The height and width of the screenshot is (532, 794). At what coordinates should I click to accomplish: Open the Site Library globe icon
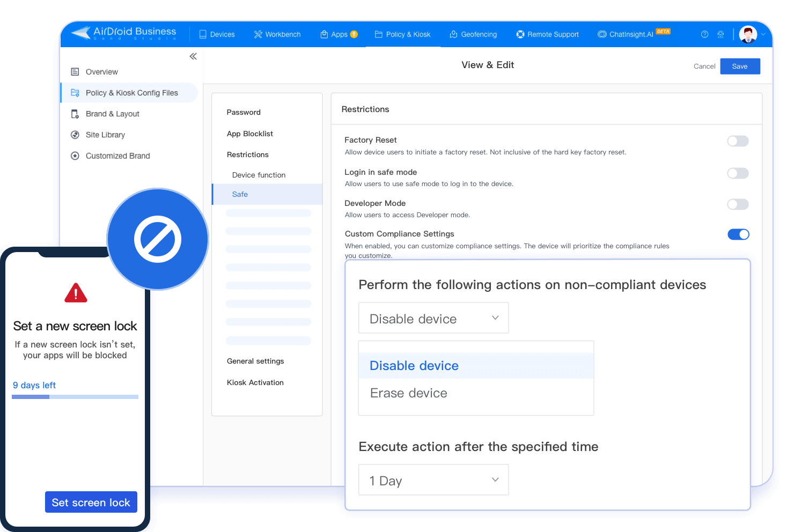pyautogui.click(x=75, y=135)
